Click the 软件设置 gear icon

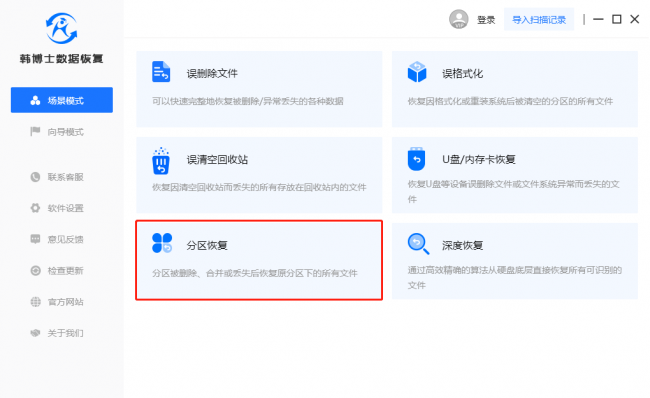pyautogui.click(x=36, y=208)
